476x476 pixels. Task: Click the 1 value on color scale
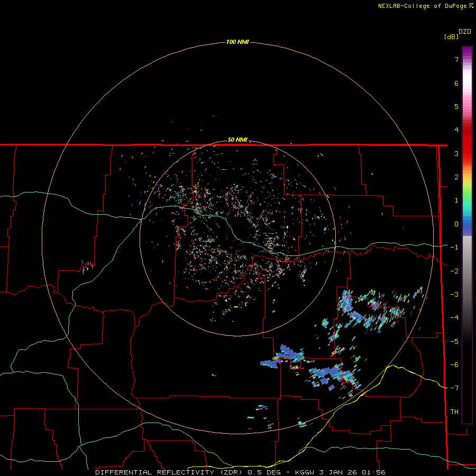[456, 200]
